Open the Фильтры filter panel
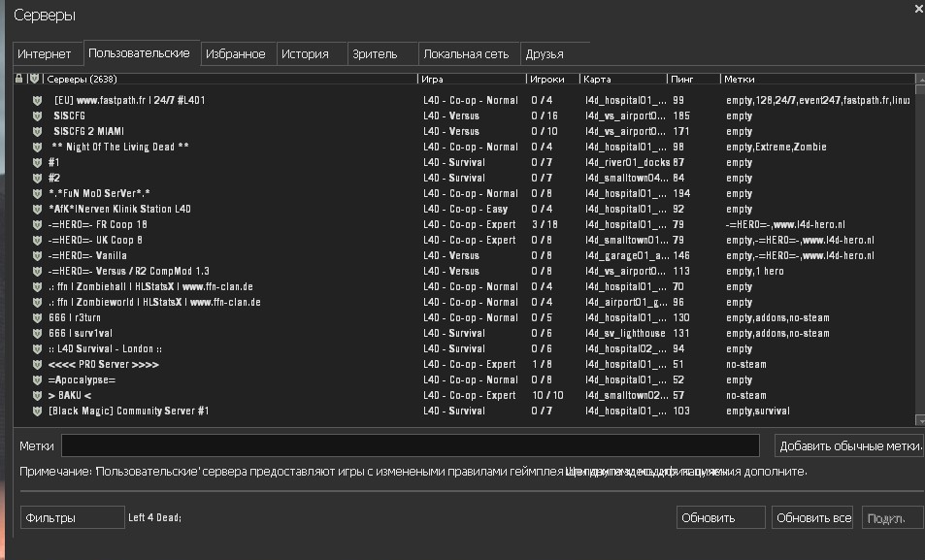Screen dimensions: 925x560 pos(73,518)
